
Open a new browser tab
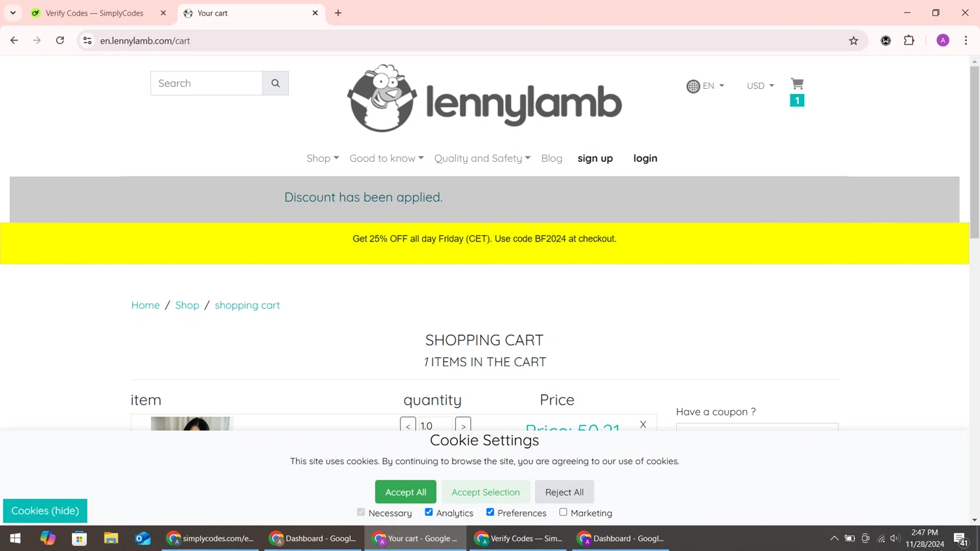338,13
